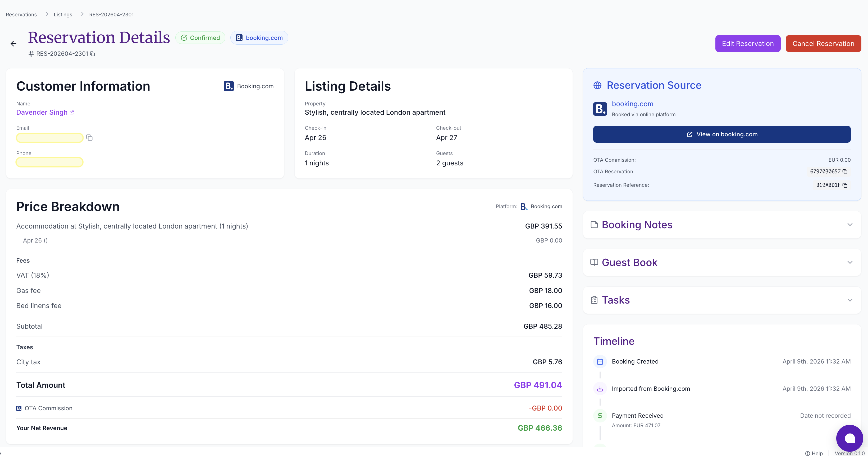This screenshot has width=868, height=456.
Task: Navigate to Listings breadcrumb
Action: (63, 15)
